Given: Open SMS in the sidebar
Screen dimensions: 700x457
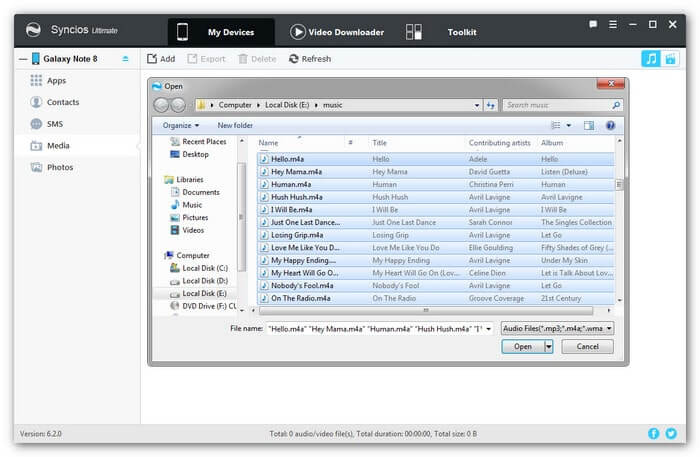Looking at the screenshot, I should pyautogui.click(x=46, y=124).
